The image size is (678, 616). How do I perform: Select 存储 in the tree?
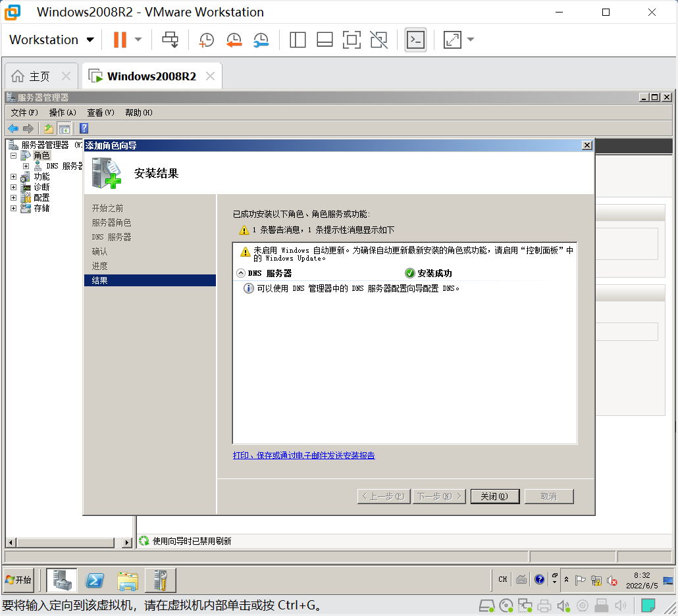pyautogui.click(x=41, y=209)
